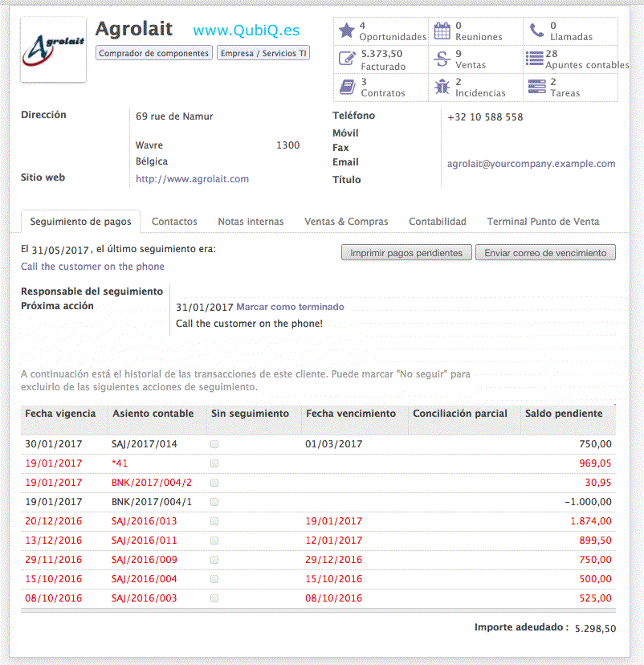Image resolution: width=644 pixels, height=665 pixels.
Task: Toggle Sin seguimiento checkbox for SAJ/2016/013
Action: coord(214,521)
